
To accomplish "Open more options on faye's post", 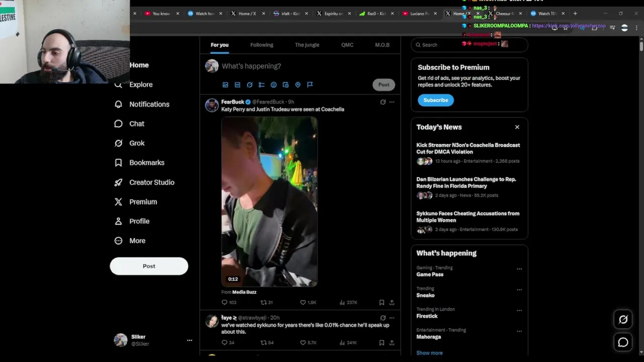I will 392,318.
